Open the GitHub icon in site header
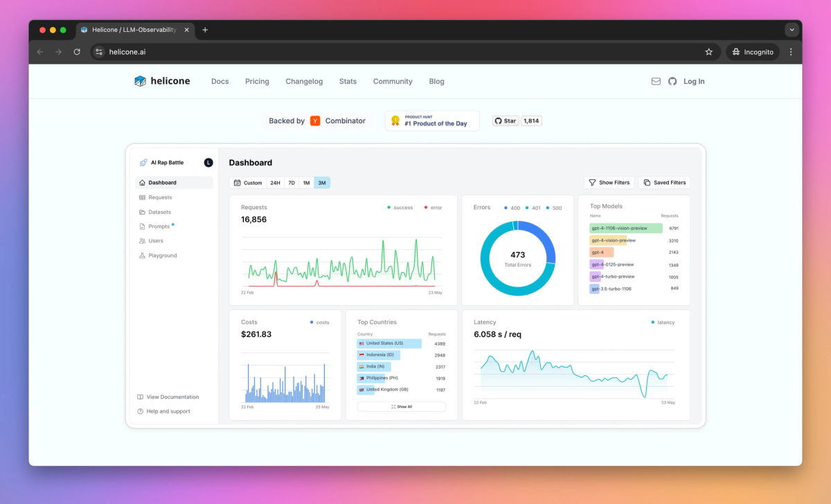Image resolution: width=831 pixels, height=504 pixels. coord(672,81)
